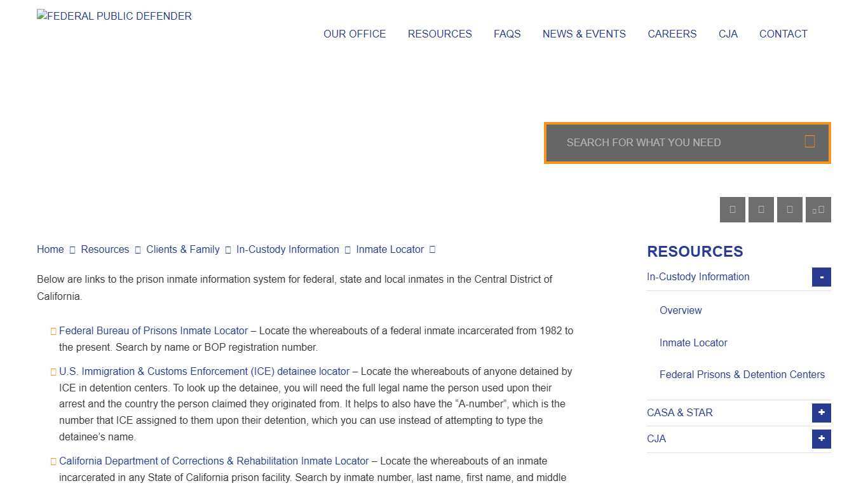Click Home in the breadcrumb trail
This screenshot has width=868, height=488.
tap(50, 249)
